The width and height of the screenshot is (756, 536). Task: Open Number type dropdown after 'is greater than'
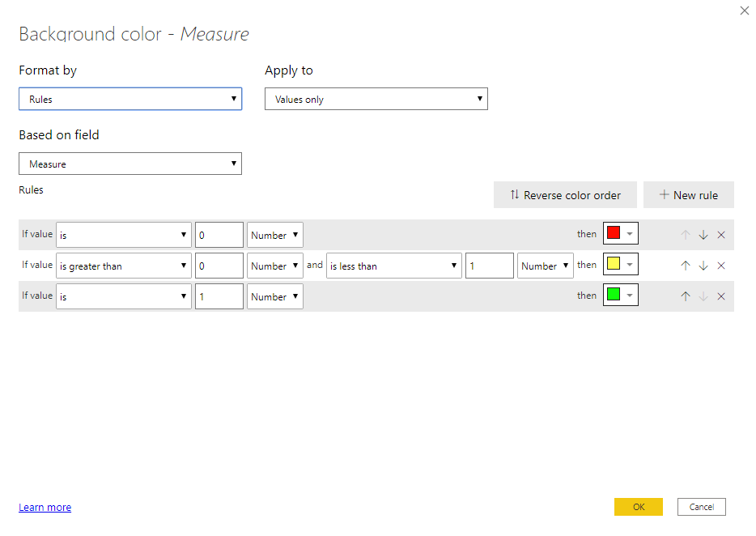tap(275, 266)
